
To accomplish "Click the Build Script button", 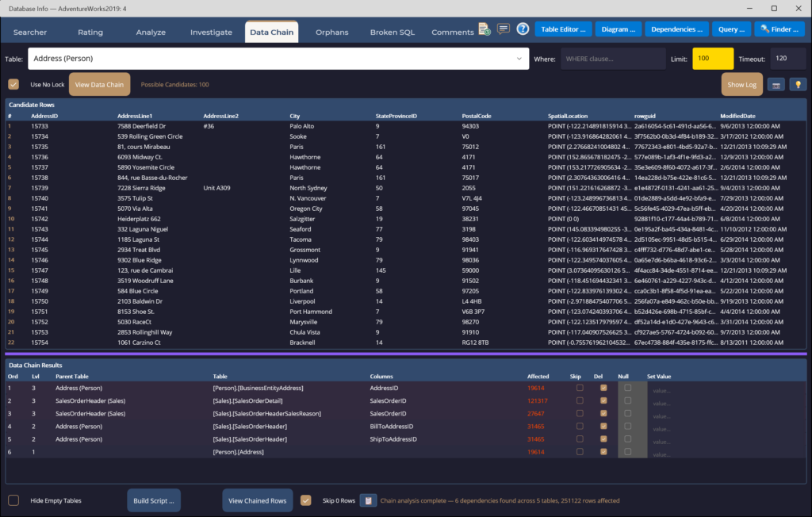I will pyautogui.click(x=154, y=500).
